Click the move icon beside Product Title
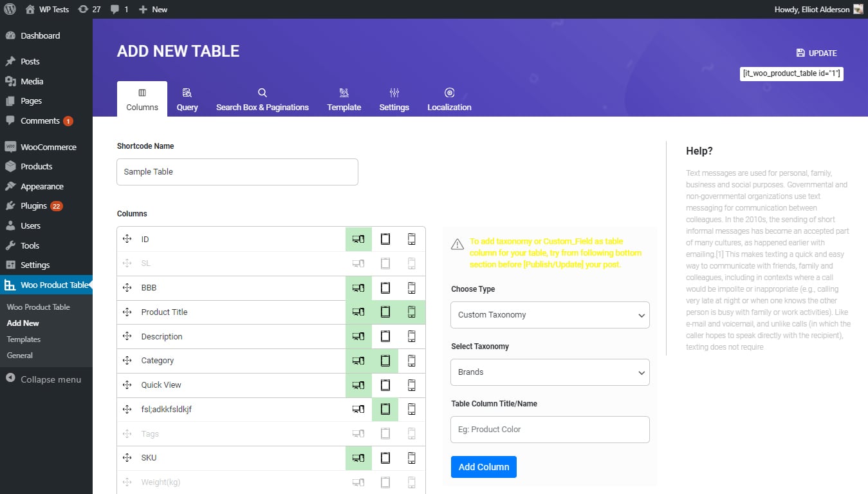The image size is (868, 494). coord(127,312)
